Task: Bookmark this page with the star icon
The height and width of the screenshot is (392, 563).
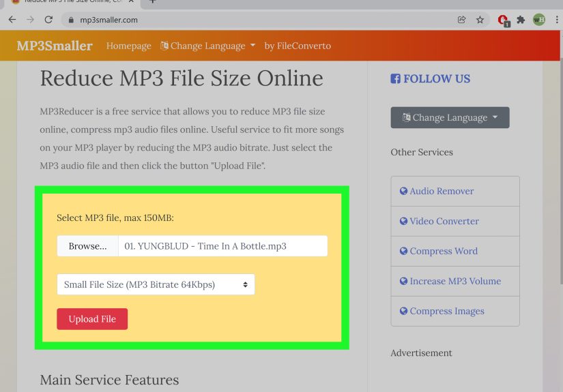Action: [480, 20]
